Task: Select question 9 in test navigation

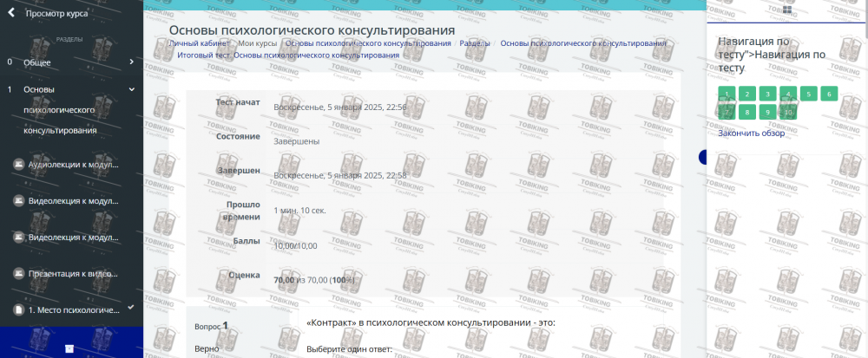Action: point(767,112)
